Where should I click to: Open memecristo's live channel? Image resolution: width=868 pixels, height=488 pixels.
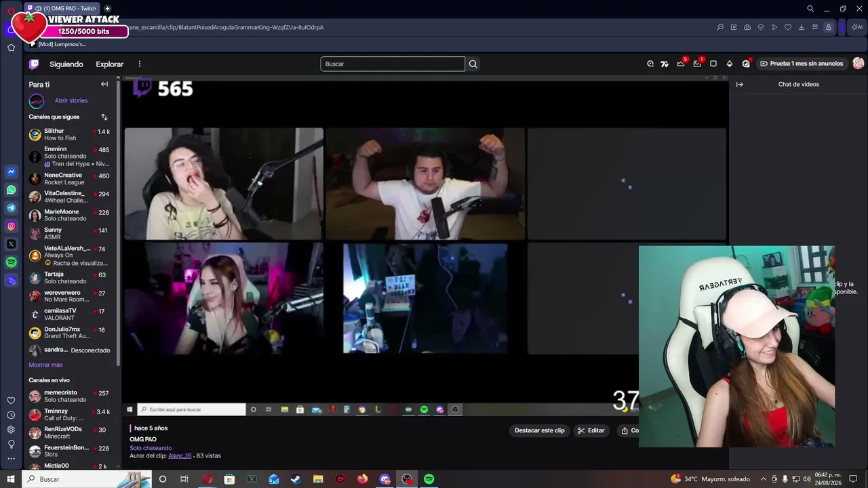[x=70, y=396]
